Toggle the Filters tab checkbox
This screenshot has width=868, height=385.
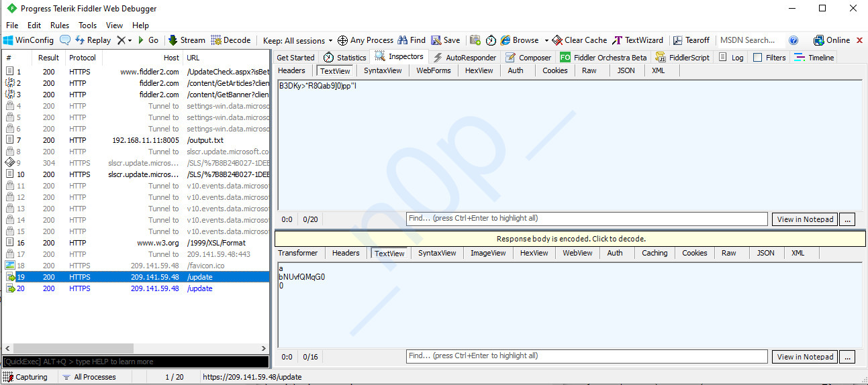pyautogui.click(x=758, y=58)
